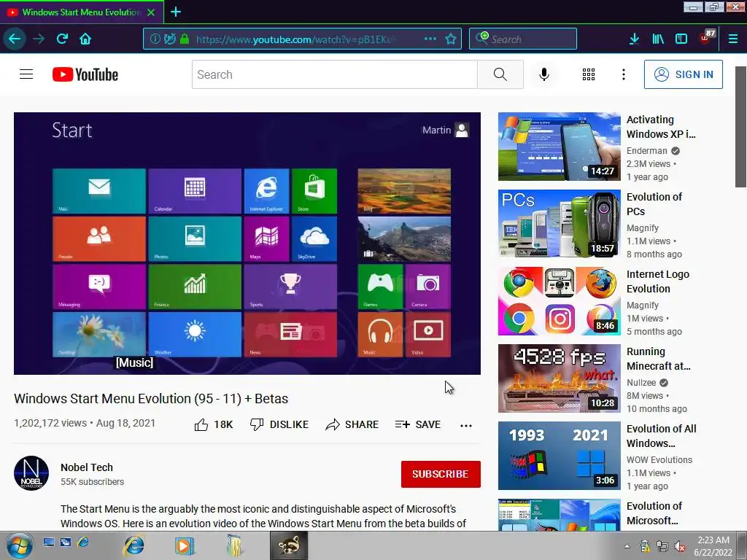Viewport: 747px width, 560px height.
Task: Click the uBlock extension icon showing 87
Action: [x=706, y=38]
